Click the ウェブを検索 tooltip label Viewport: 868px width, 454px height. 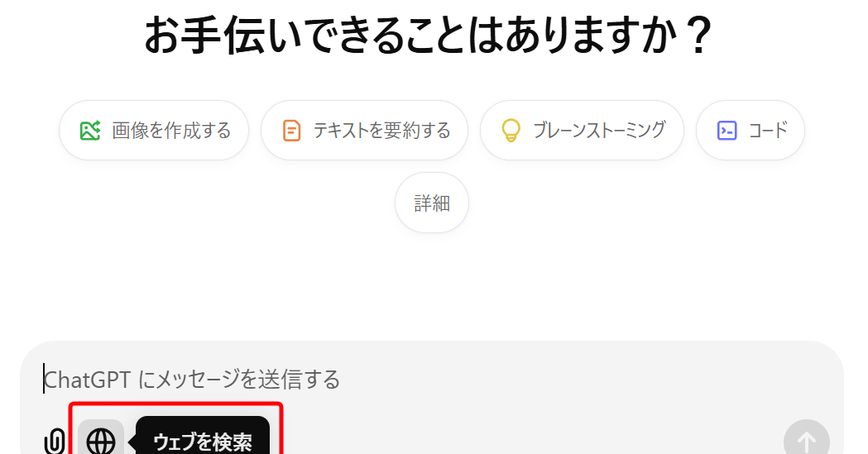(203, 442)
